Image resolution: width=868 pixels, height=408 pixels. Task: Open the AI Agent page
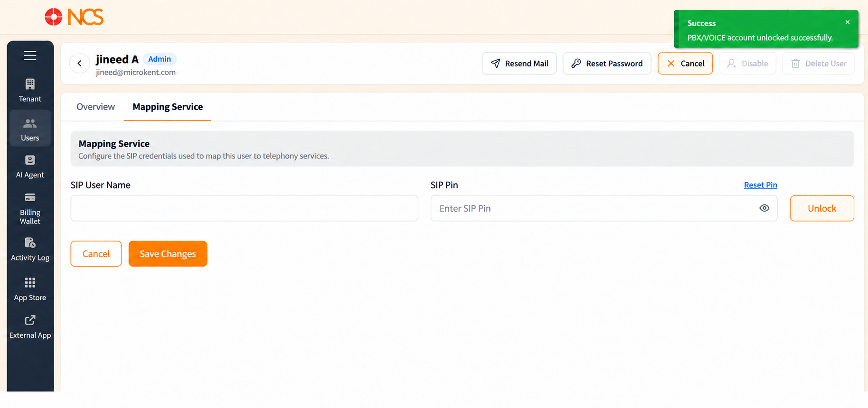[x=30, y=167]
